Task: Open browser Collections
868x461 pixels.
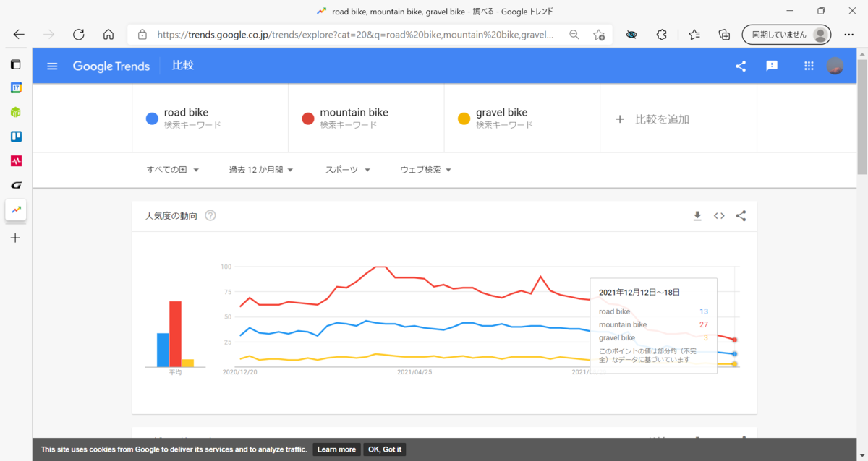Action: [724, 34]
